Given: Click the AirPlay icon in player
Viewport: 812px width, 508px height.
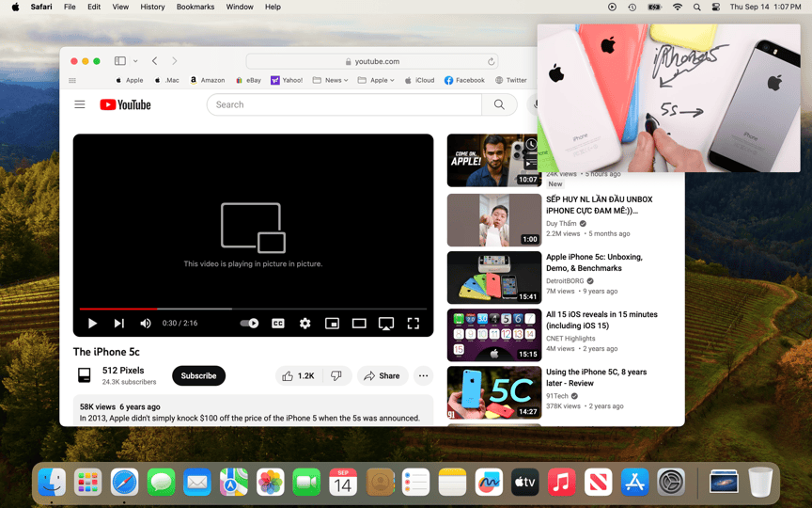Looking at the screenshot, I should pos(386,324).
